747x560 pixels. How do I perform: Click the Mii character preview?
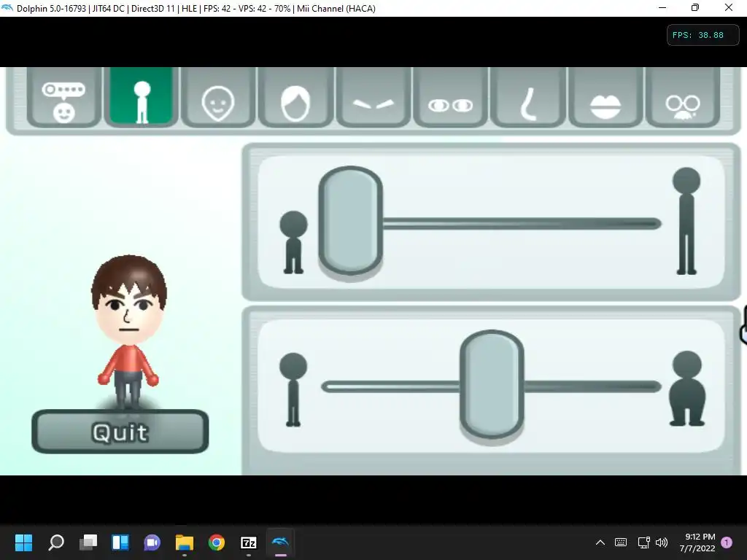[x=128, y=332]
